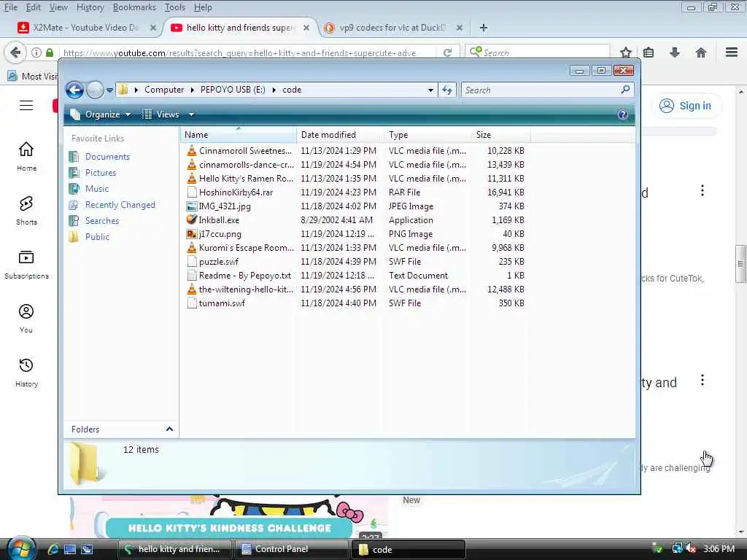The width and height of the screenshot is (747, 560).
Task: Select the Inkball.exe application icon
Action: 192,219
